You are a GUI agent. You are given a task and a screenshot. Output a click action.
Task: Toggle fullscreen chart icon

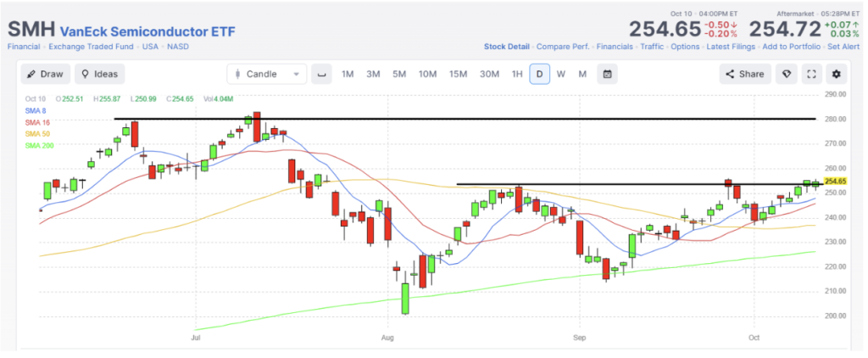coord(811,74)
